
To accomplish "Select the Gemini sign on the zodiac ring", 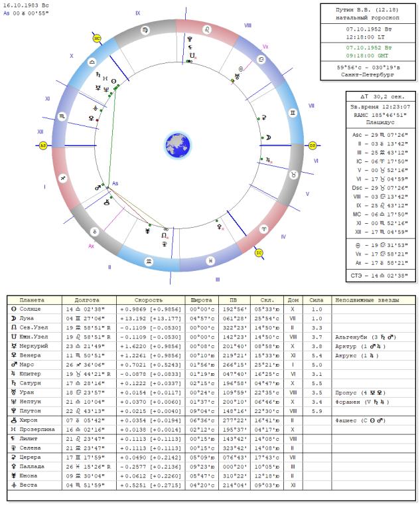I will [291, 114].
